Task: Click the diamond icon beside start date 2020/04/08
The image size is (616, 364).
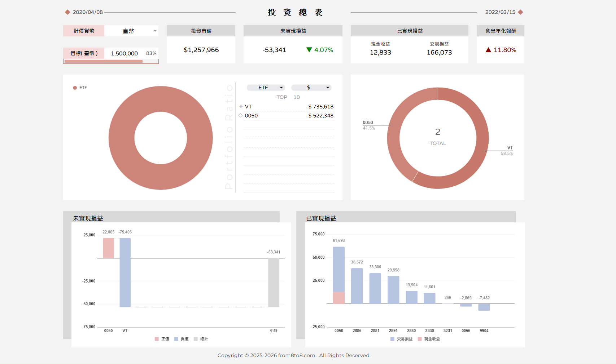Action: point(67,12)
